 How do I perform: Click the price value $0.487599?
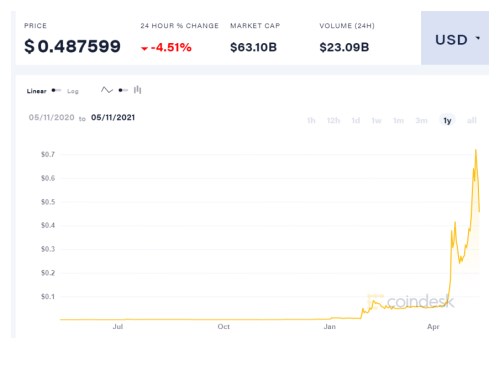[x=72, y=46]
